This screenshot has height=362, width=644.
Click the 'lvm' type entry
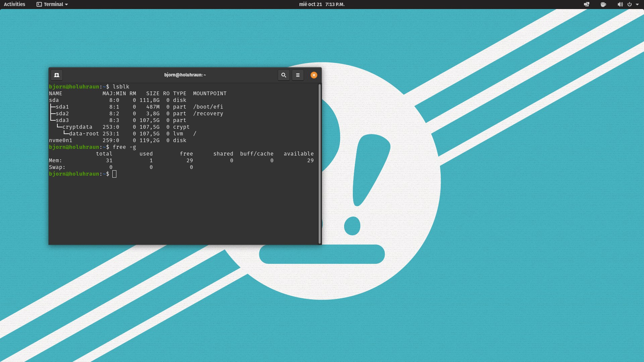178,133
